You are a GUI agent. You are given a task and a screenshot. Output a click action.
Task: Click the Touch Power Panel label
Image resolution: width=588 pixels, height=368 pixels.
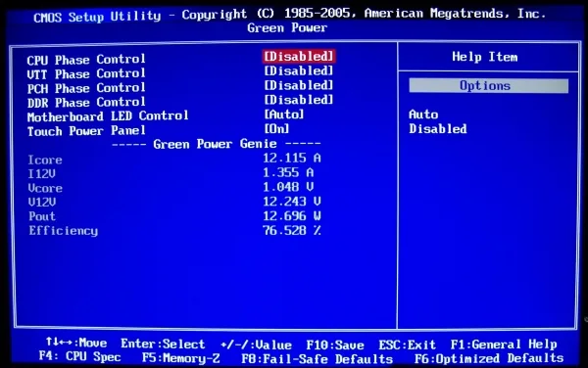(86, 131)
